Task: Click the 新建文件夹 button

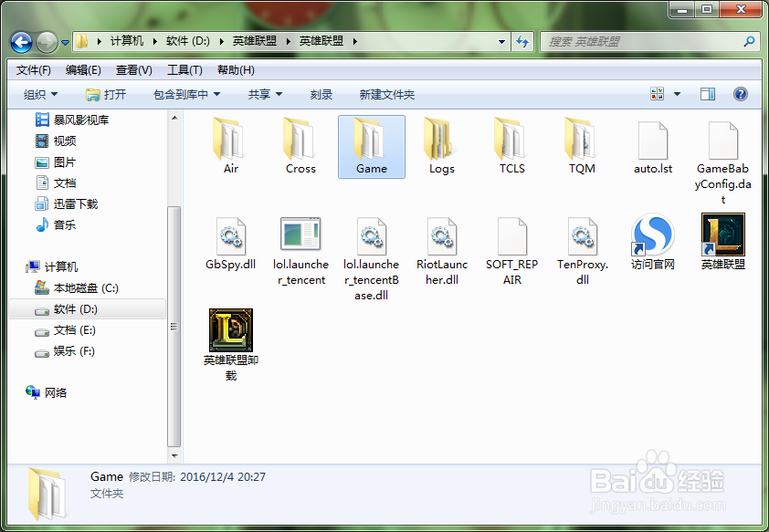Action: click(387, 94)
